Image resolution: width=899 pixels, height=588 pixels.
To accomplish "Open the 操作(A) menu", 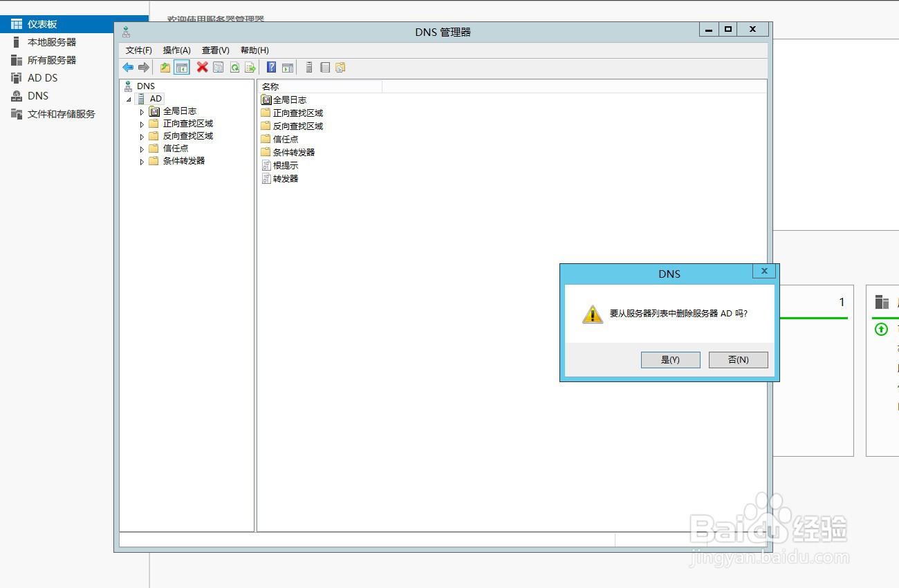I will [177, 50].
